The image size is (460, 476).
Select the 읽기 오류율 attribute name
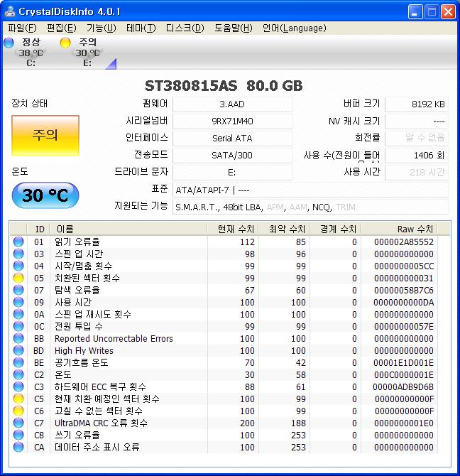77,242
